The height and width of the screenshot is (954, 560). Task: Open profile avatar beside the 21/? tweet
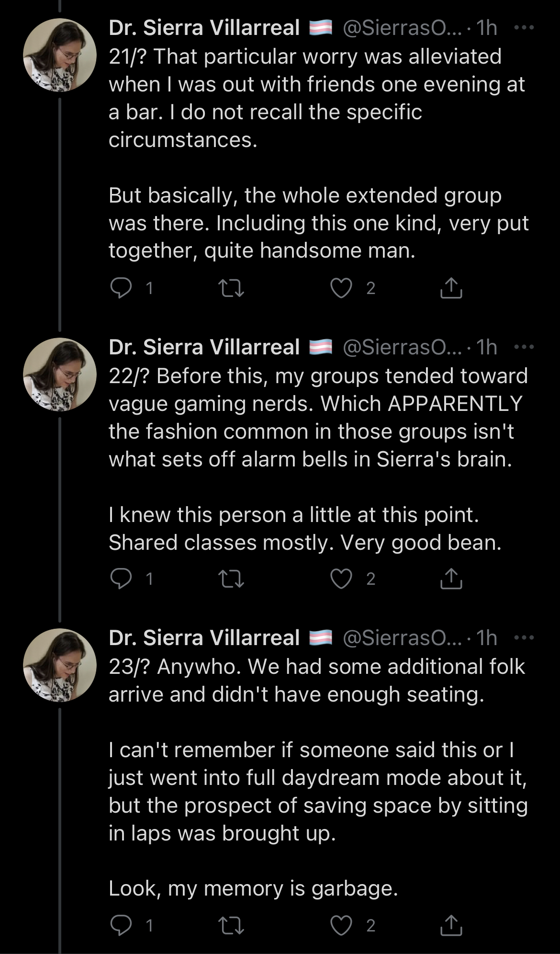(x=60, y=55)
